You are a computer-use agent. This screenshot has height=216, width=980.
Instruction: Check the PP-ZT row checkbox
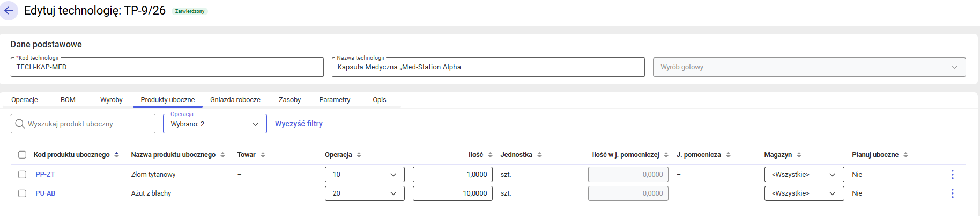[22, 175]
